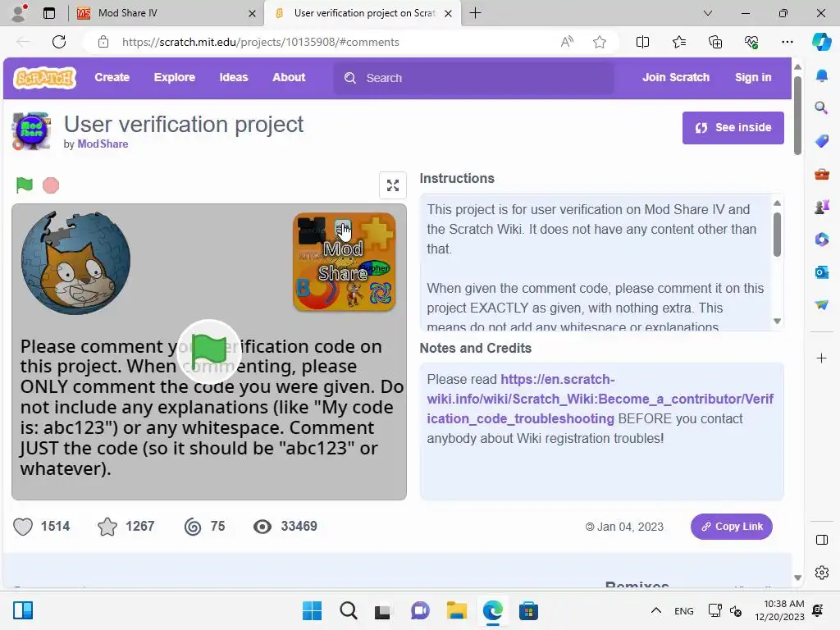Viewport: 840px width, 630px height.
Task: Open the Edge Settings and more menu
Action: [x=787, y=42]
